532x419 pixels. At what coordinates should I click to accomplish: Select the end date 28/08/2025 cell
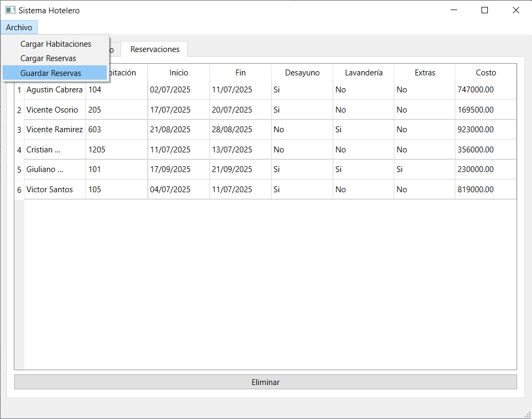(241, 130)
